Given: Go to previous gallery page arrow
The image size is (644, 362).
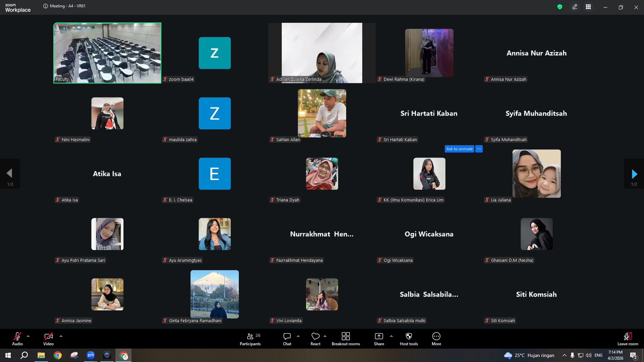Looking at the screenshot, I should [10, 174].
